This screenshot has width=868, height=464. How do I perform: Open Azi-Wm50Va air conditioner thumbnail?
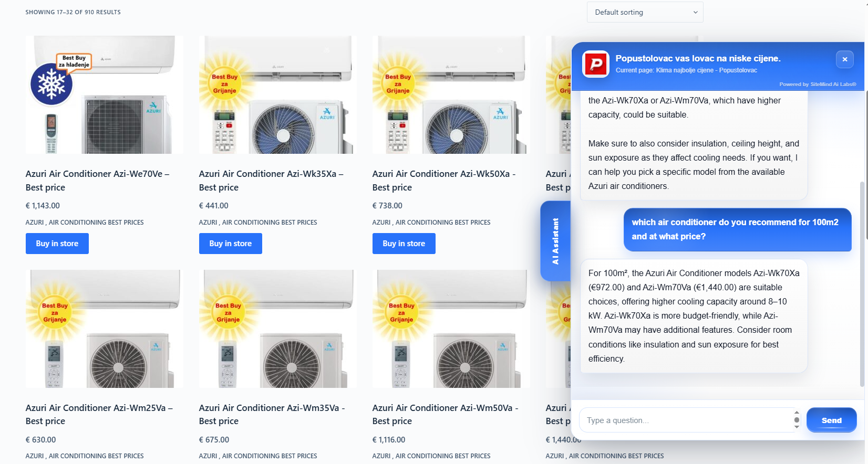[x=451, y=329]
